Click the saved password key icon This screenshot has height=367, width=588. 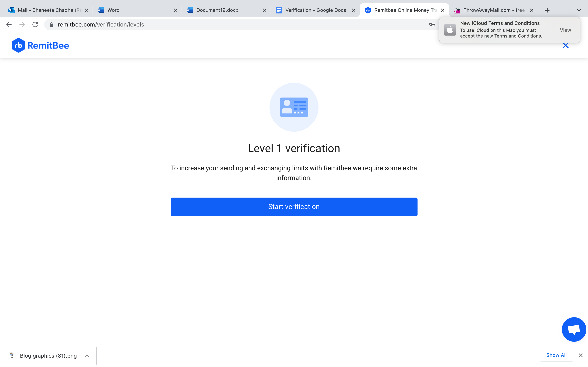coord(432,24)
